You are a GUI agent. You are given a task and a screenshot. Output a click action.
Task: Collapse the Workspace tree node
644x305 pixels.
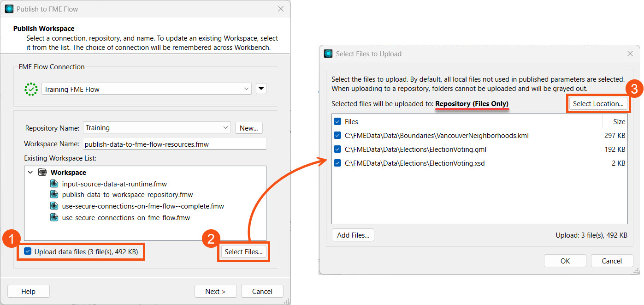coord(30,173)
